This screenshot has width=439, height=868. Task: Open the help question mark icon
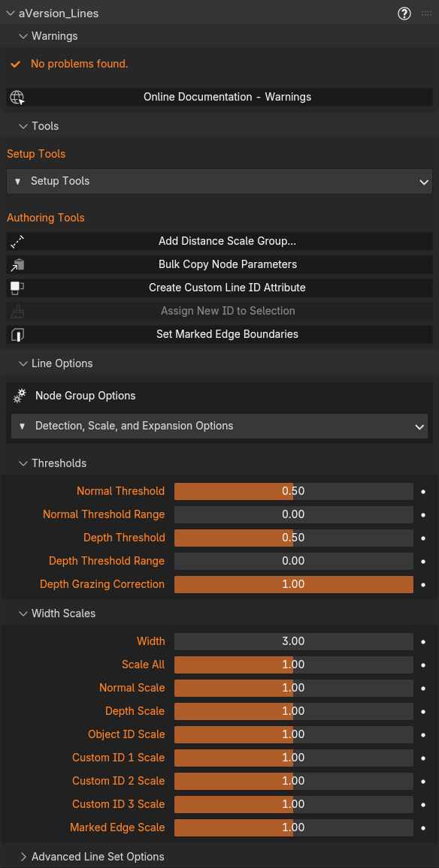404,14
